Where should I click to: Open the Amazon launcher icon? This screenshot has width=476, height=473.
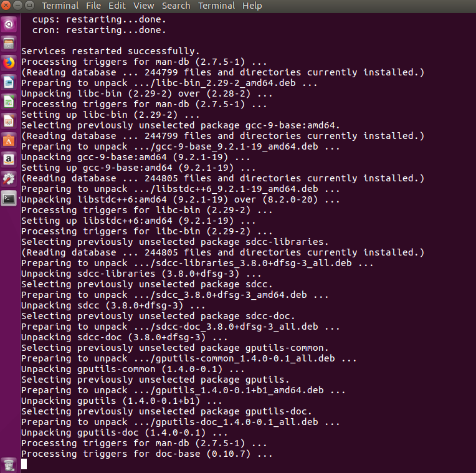9,160
